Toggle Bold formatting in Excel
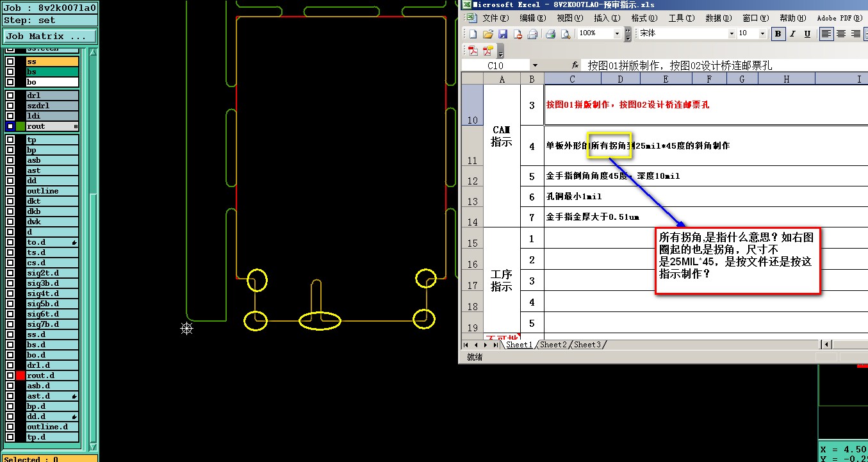 click(x=778, y=34)
